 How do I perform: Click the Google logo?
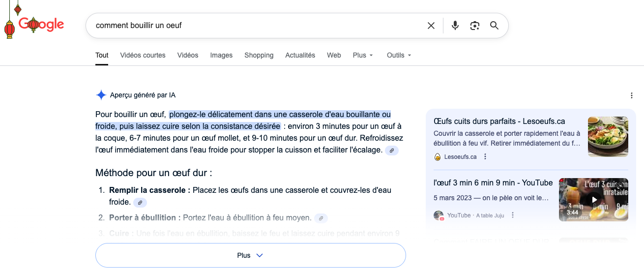[x=41, y=24]
